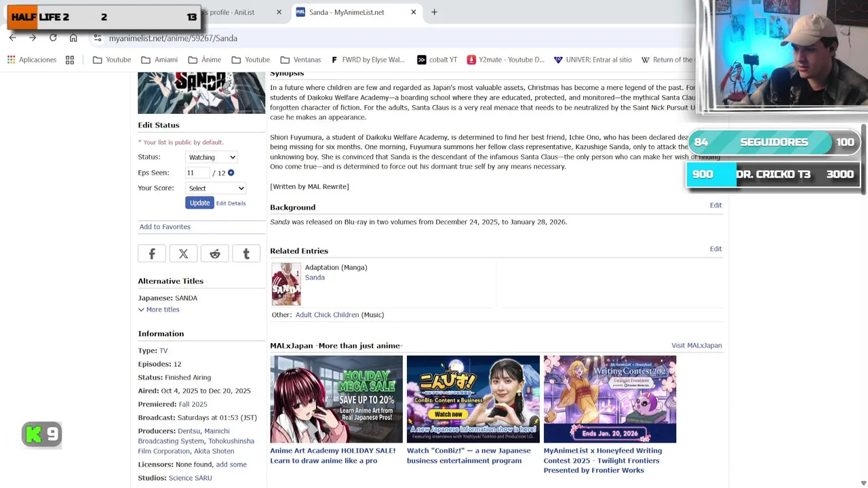
Task: Close the Sanda MyAnimeList tab
Action: click(413, 12)
